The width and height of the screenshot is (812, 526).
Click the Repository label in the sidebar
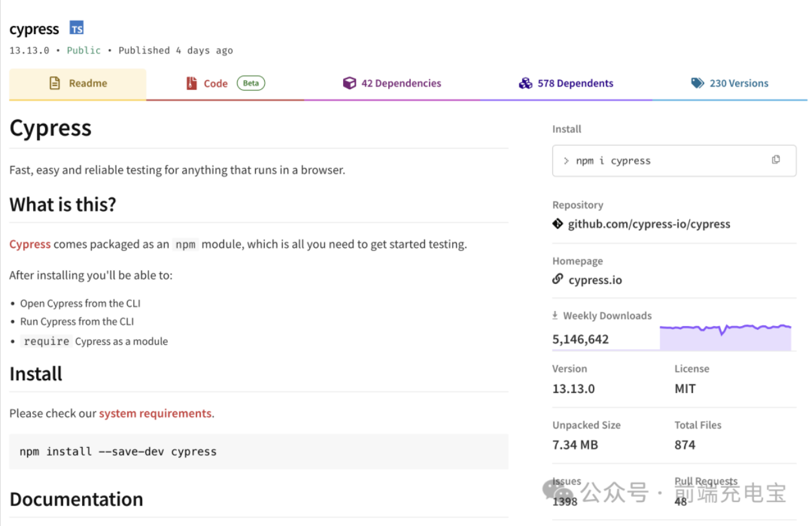tap(578, 205)
